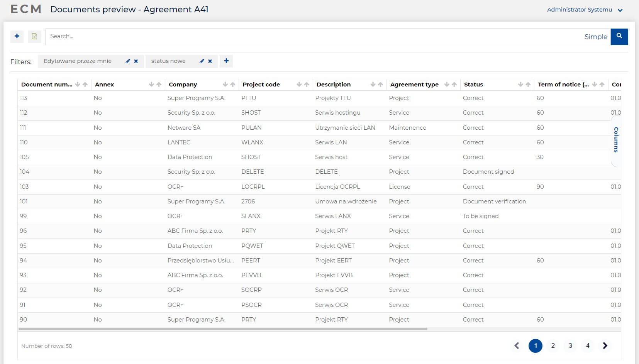The height and width of the screenshot is (364, 639).
Task: Go to page 1
Action: pos(536,346)
